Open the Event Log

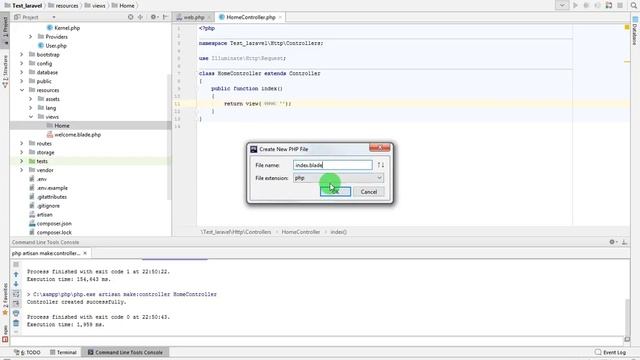[x=611, y=352]
